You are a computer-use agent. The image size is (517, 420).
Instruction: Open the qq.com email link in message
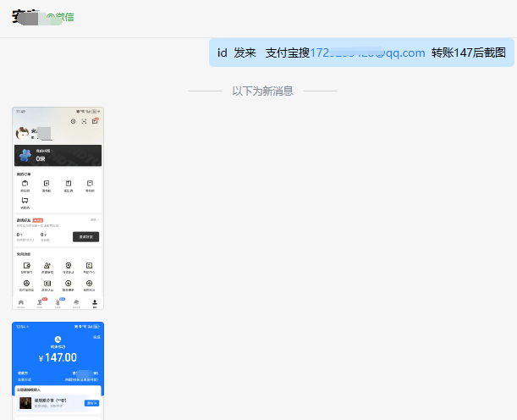[367, 52]
